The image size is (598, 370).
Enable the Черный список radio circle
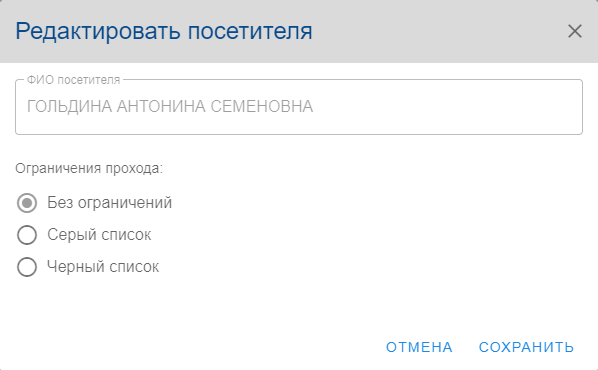point(27,267)
